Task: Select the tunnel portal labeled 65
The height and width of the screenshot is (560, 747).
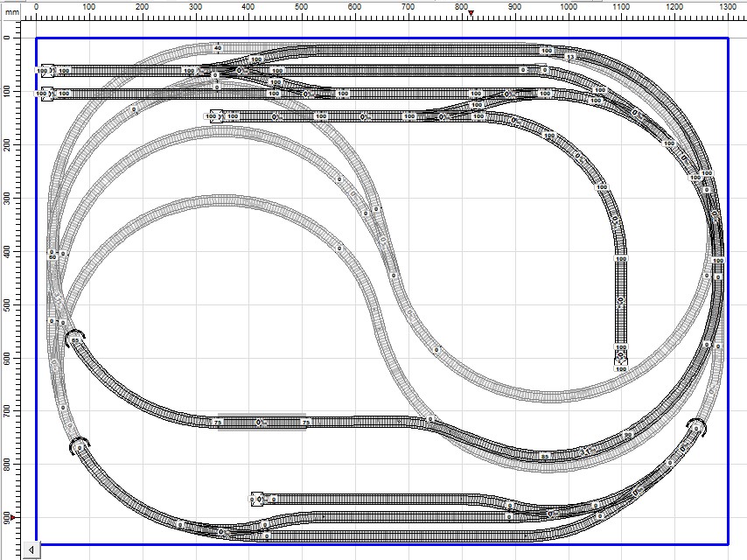Action: pos(76,339)
